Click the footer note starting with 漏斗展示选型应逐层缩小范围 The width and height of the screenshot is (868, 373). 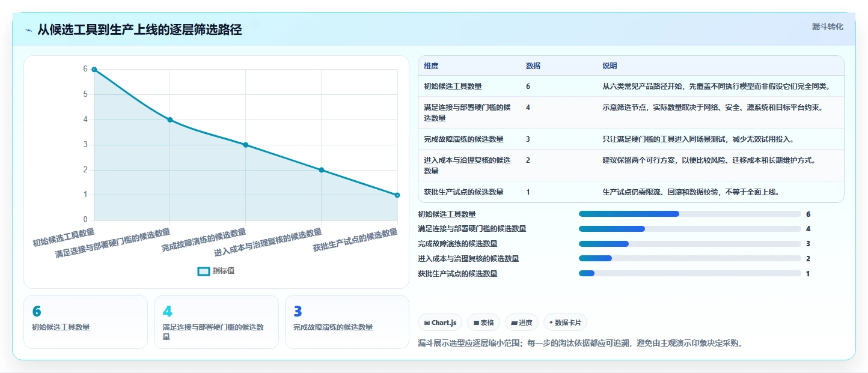(x=580, y=344)
